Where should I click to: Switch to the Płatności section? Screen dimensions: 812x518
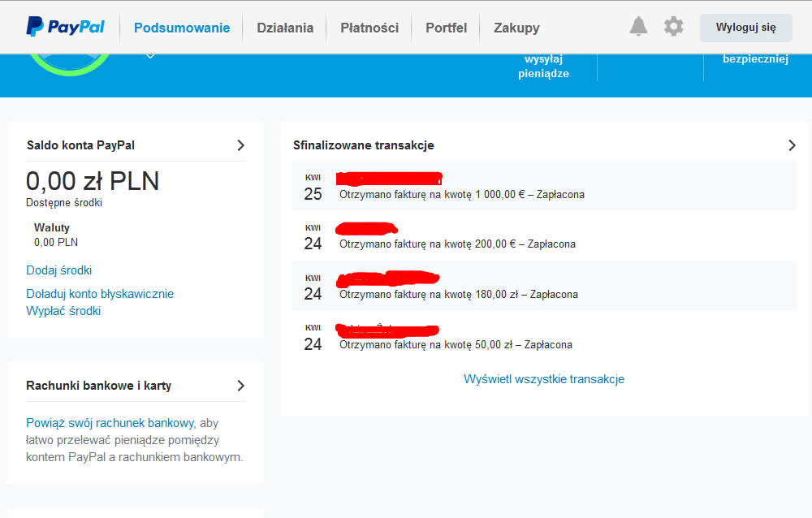(x=369, y=28)
